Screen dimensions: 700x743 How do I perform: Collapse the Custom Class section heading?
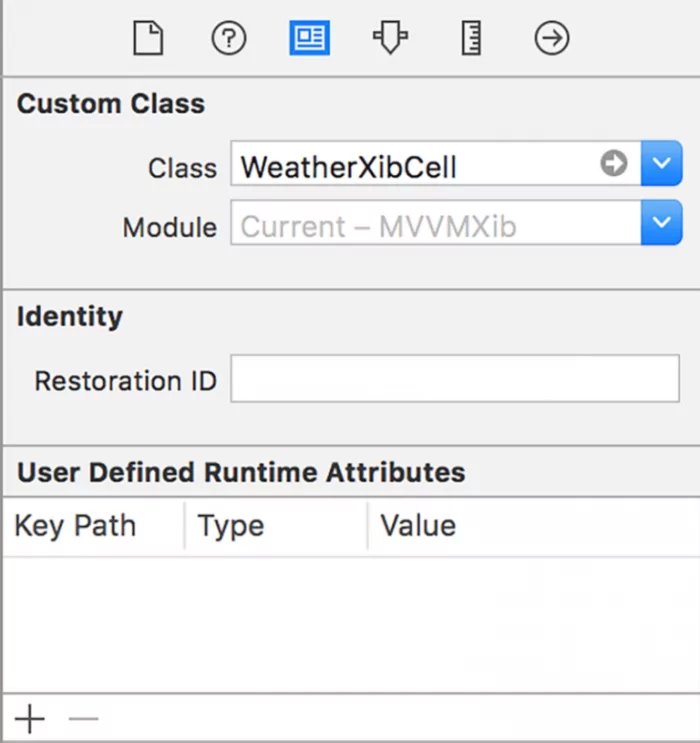tap(111, 104)
